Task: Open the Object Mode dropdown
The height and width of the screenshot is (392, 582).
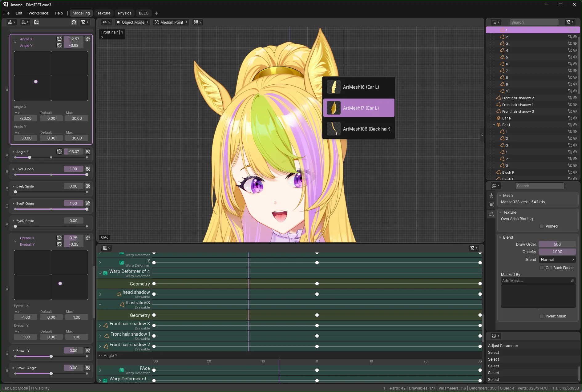Action: point(132,22)
